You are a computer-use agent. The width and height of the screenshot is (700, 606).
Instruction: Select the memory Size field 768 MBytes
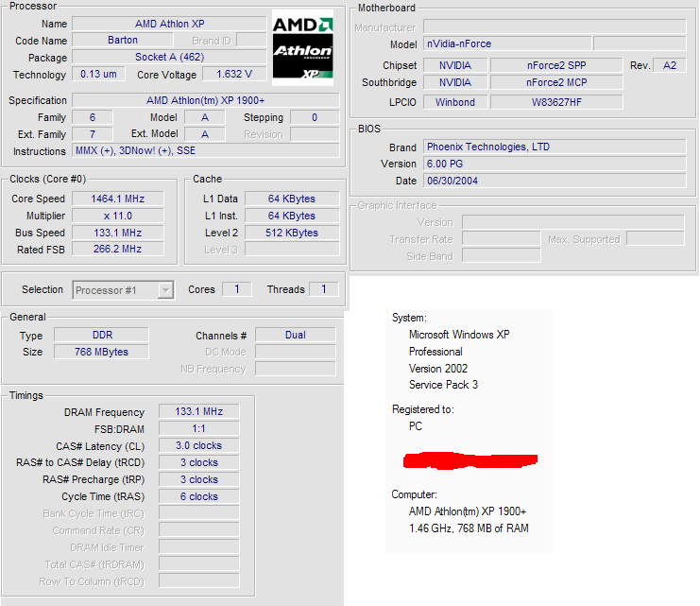(101, 352)
